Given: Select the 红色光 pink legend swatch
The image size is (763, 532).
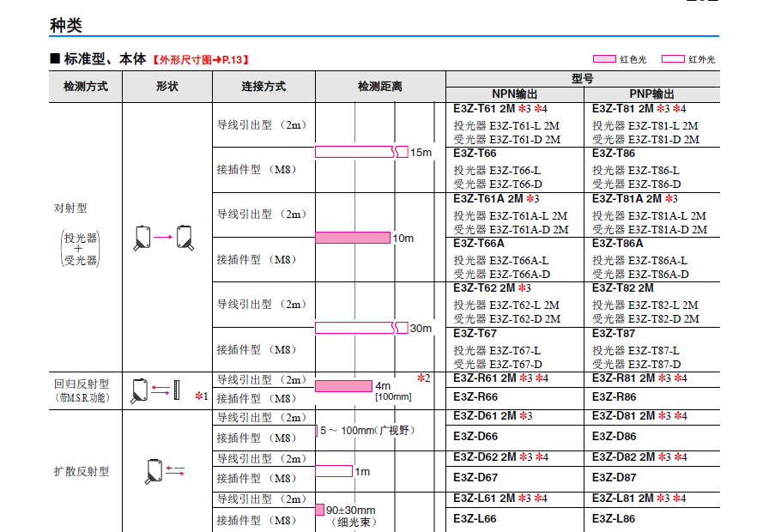Looking at the screenshot, I should coord(606,59).
